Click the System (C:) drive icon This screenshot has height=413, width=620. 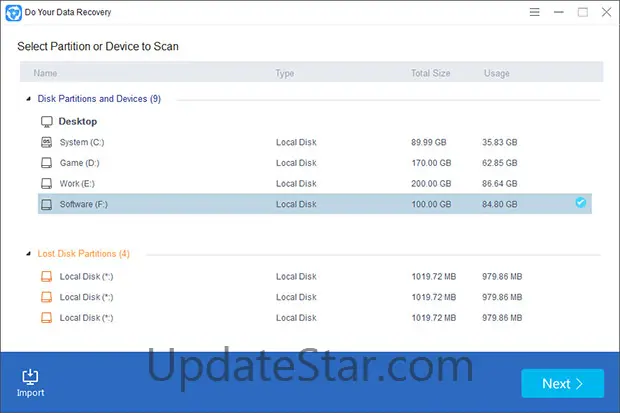[47, 142]
